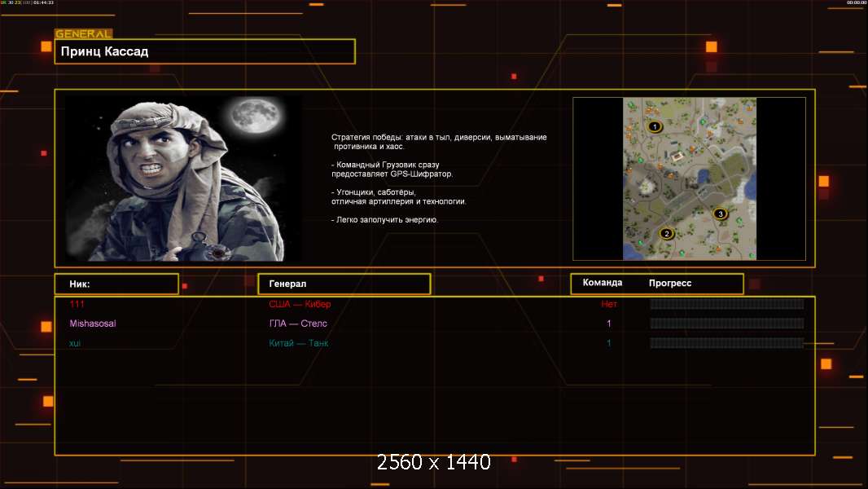Click the "Стратегия победы" description line
Viewport: 868px width, 489px height.
[439, 138]
